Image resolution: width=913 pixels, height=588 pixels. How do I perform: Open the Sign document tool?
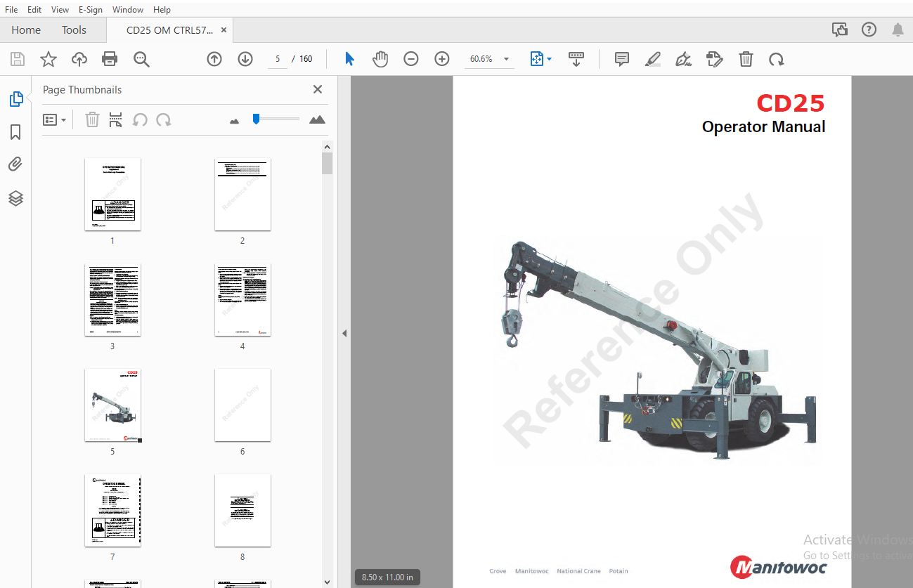tap(683, 59)
